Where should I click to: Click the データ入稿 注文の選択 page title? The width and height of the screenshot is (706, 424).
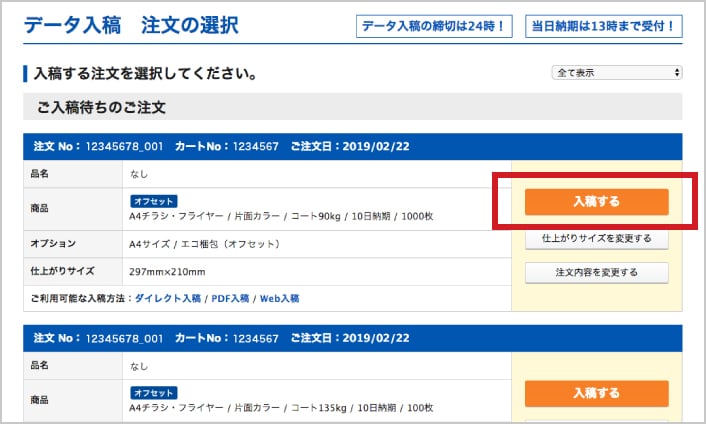(131, 25)
